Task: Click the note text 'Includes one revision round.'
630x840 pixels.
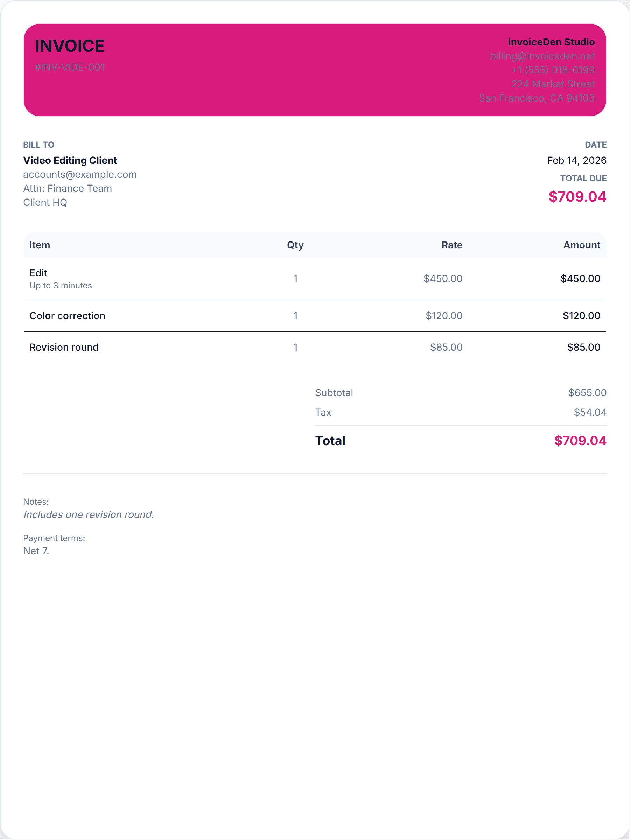Action: click(89, 514)
